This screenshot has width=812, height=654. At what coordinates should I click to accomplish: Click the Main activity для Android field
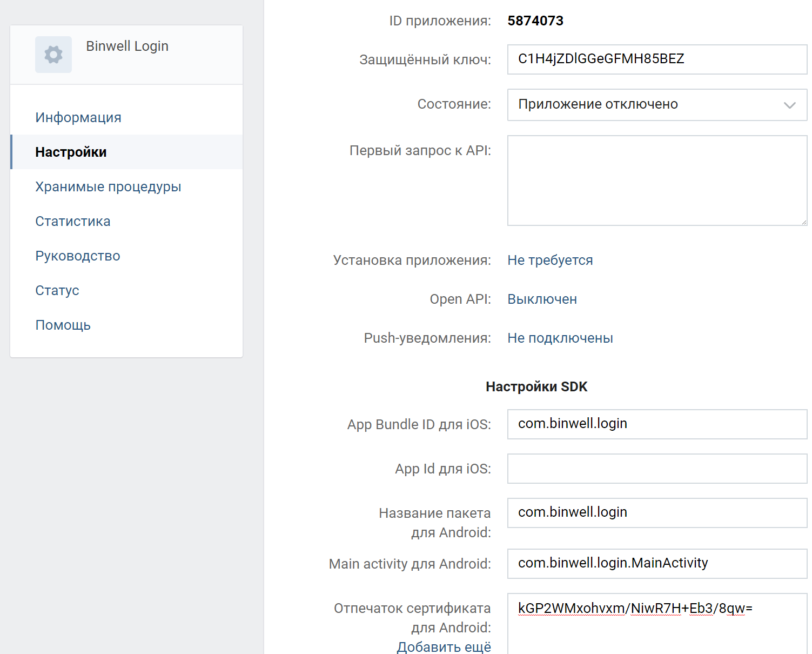click(x=656, y=564)
